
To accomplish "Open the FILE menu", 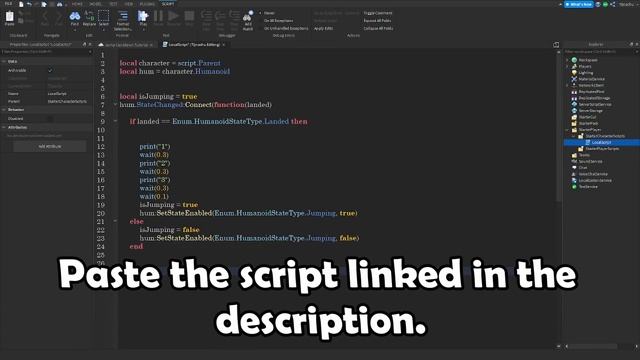I will 8,4.
